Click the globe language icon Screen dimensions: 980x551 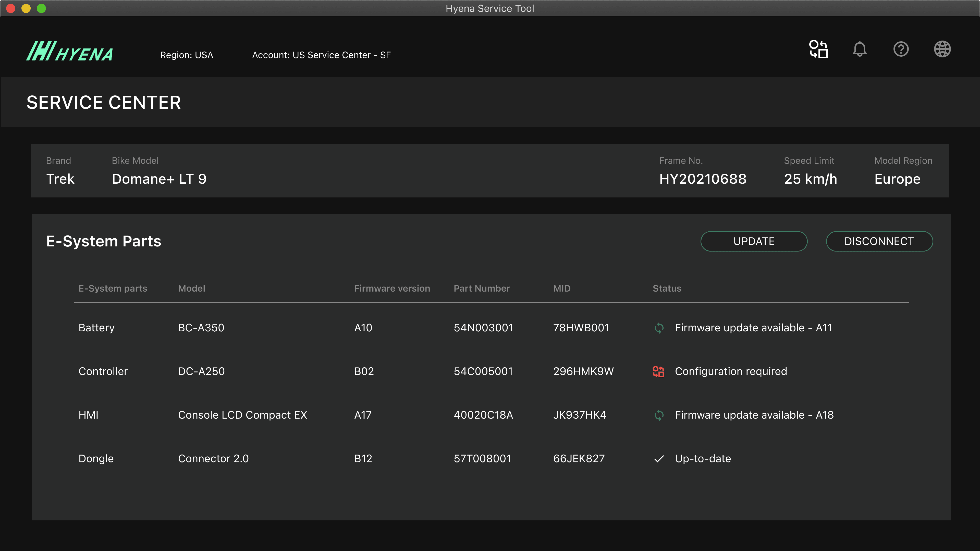click(x=942, y=49)
